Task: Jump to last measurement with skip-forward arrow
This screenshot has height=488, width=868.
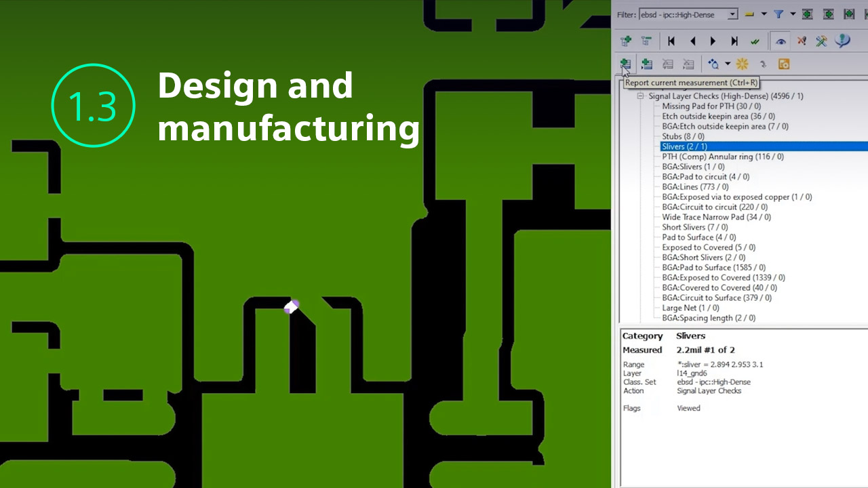Action: coord(734,41)
